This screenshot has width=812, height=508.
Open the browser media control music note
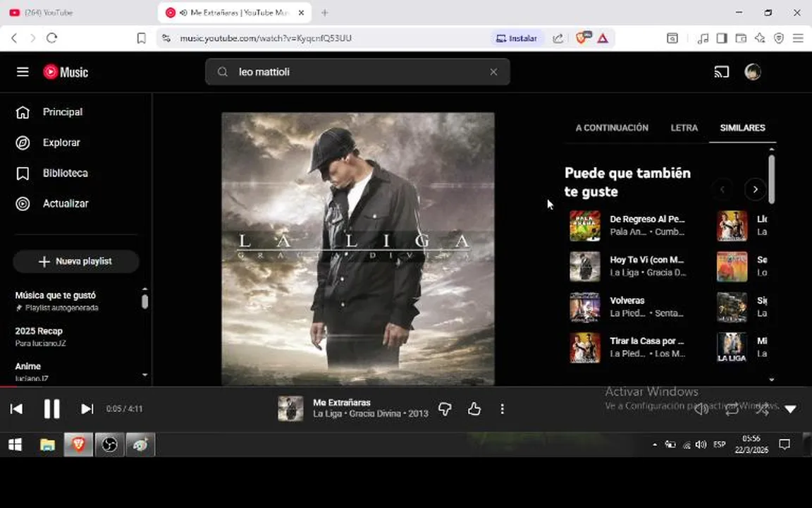[x=703, y=38]
